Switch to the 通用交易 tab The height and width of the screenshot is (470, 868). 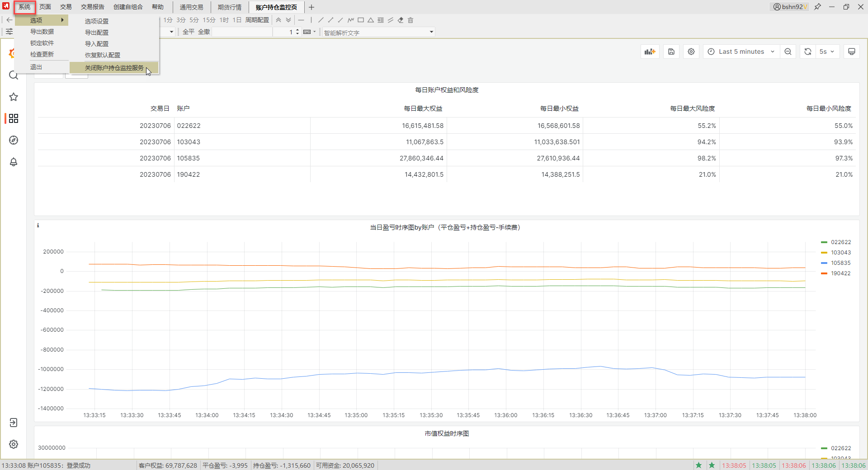tap(192, 7)
